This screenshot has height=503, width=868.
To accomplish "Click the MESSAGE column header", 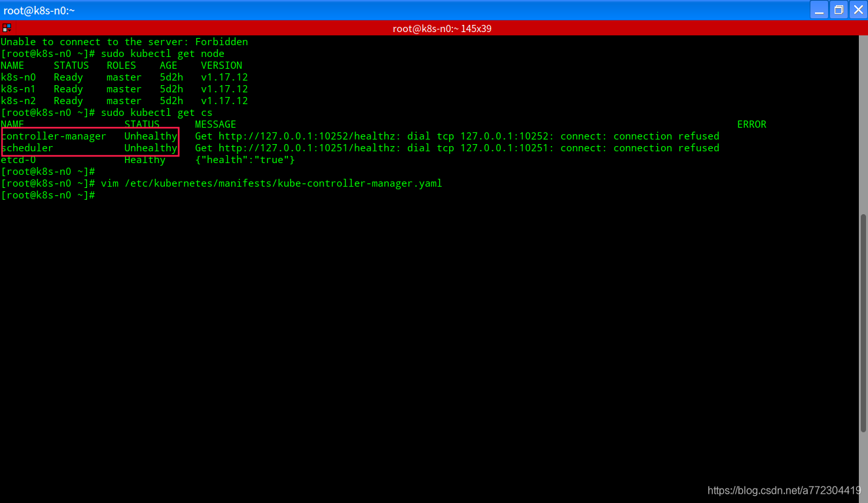I will click(x=215, y=124).
